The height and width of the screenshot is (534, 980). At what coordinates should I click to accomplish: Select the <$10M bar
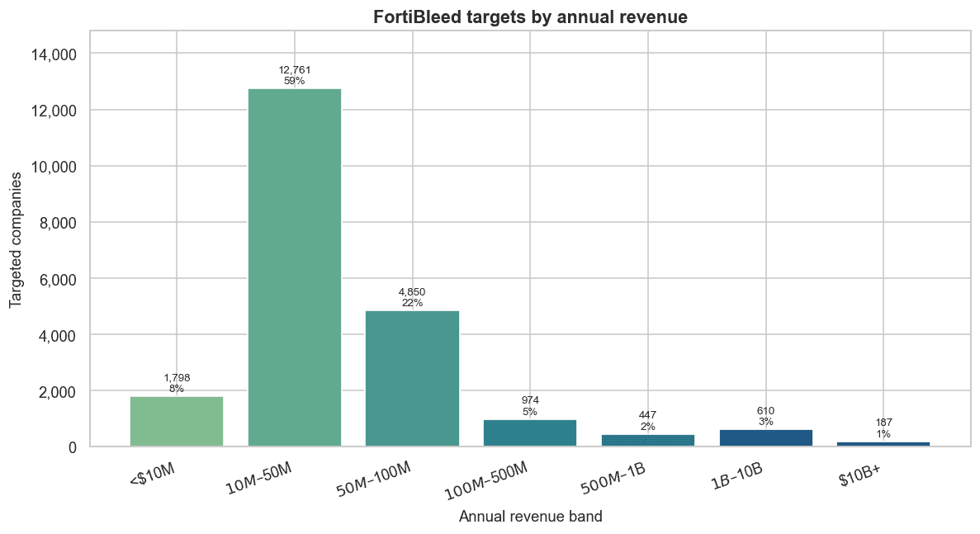point(177,422)
